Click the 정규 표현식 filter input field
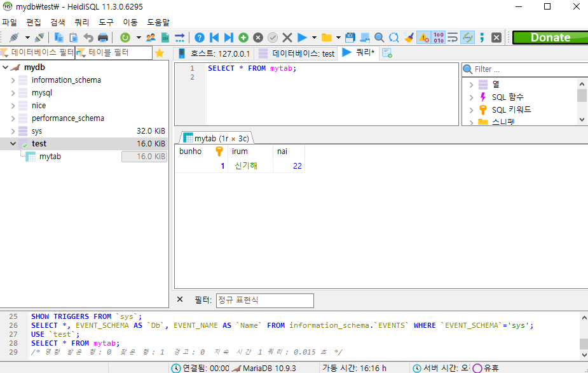 pyautogui.click(x=264, y=300)
